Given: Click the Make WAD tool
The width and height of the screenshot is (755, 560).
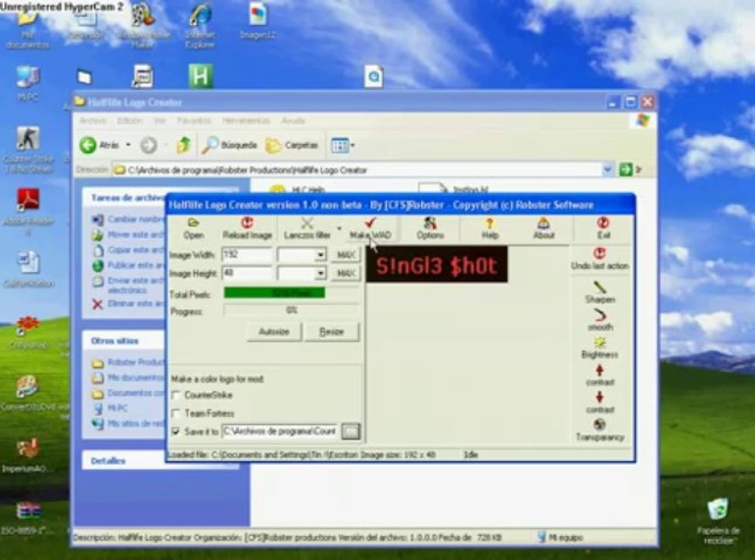Looking at the screenshot, I should [370, 229].
